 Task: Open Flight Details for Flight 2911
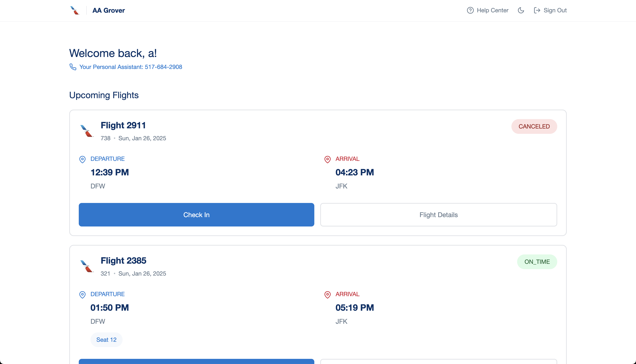tap(438, 215)
